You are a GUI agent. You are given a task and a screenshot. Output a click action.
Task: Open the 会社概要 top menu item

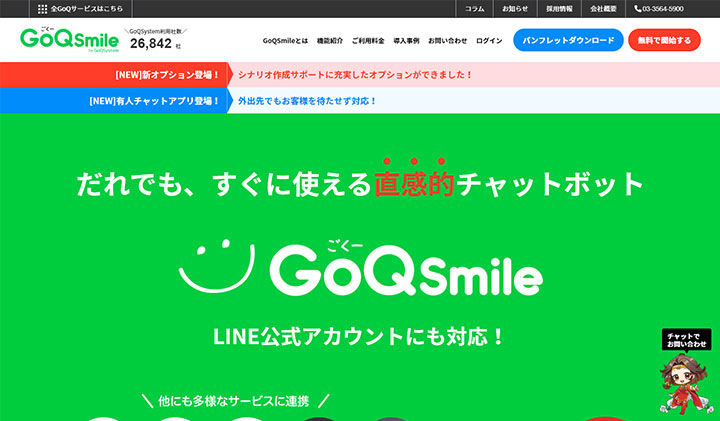603,9
